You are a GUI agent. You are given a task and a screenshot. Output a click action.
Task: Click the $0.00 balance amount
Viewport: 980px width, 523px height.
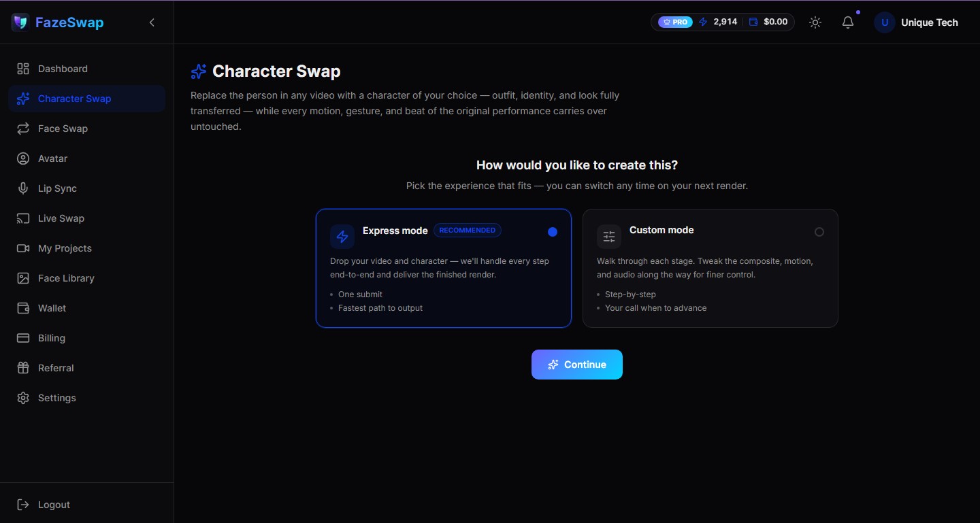click(776, 22)
